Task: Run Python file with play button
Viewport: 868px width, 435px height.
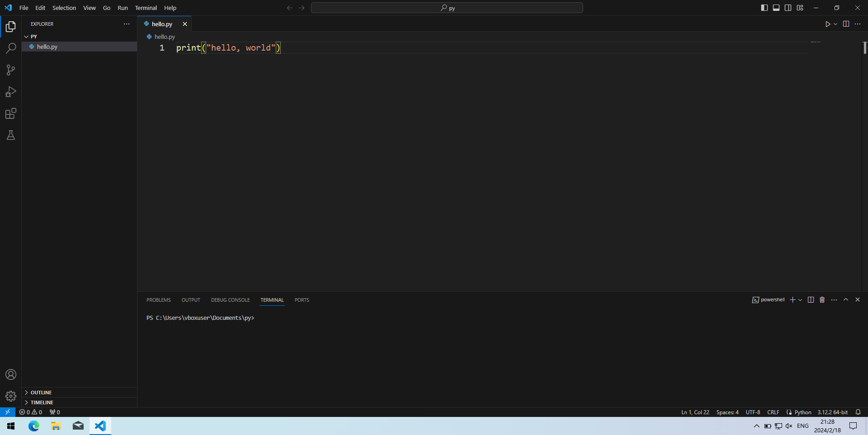Action: tap(828, 24)
